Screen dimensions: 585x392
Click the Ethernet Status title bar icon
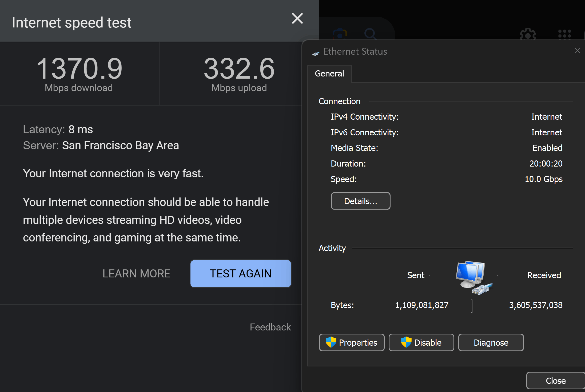coord(316,54)
